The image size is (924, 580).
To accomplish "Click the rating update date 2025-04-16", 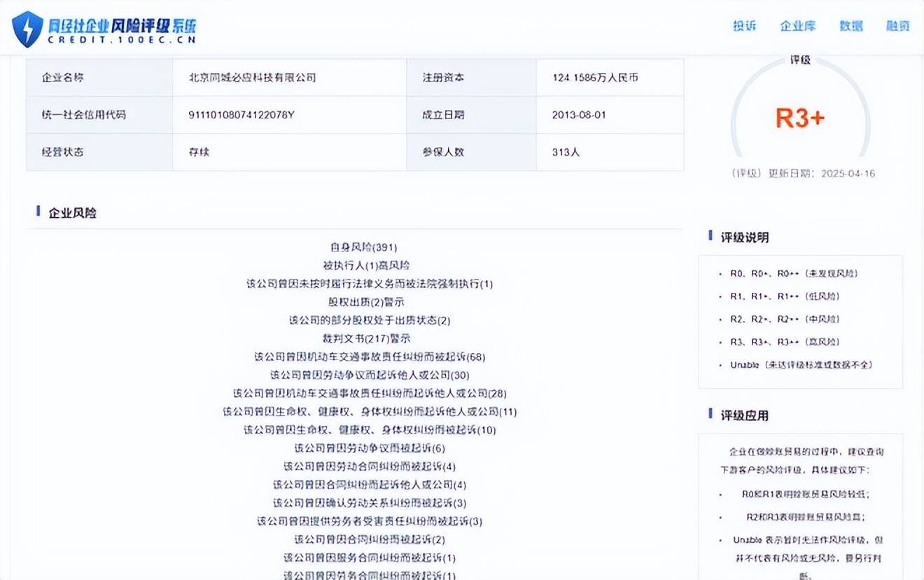I will 848,174.
